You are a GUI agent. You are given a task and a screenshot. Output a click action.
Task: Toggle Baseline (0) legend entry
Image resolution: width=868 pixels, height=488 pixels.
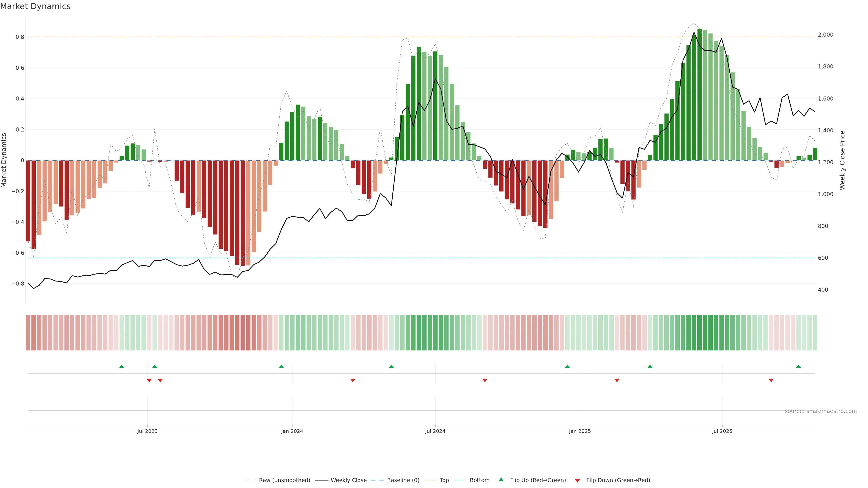[403, 480]
